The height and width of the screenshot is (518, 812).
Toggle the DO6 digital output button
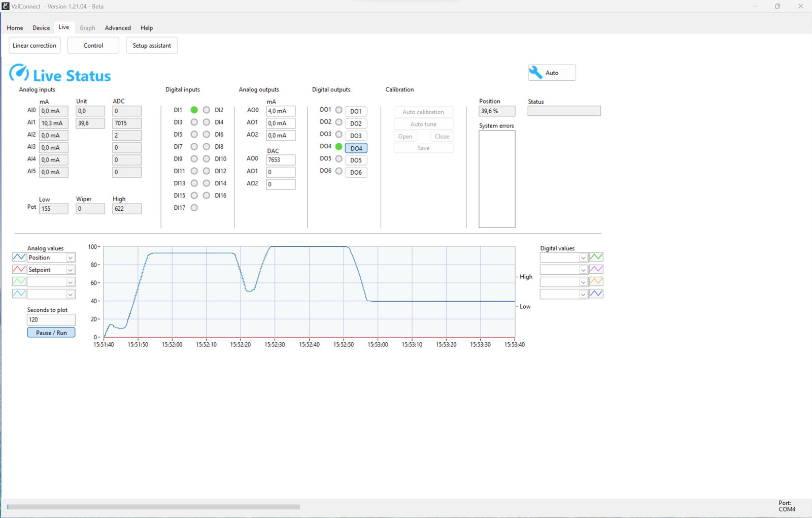[x=356, y=173]
